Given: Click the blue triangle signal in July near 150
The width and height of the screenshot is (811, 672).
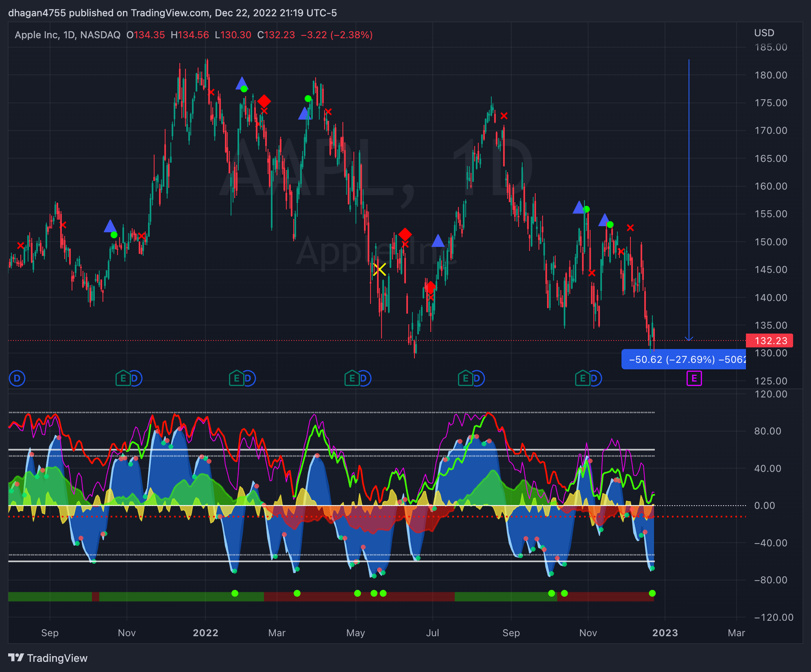Looking at the screenshot, I should [x=438, y=240].
